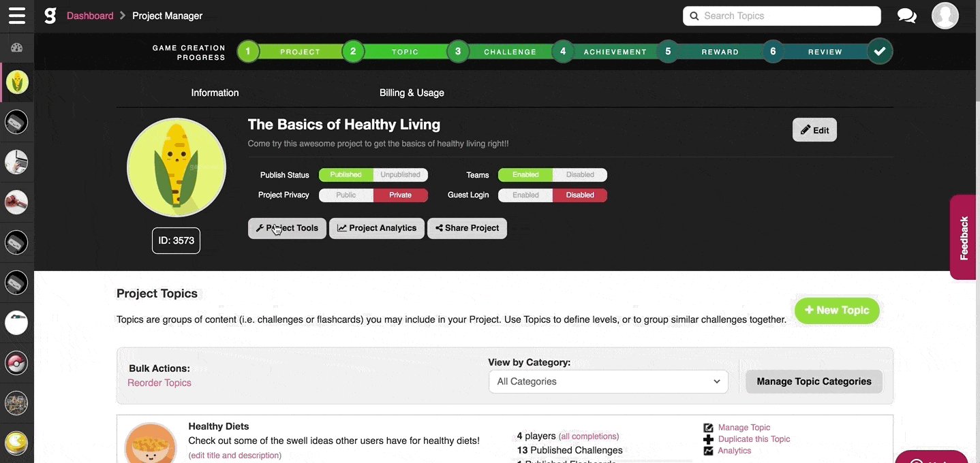Image resolution: width=980 pixels, height=463 pixels.
Task: Select the corn project icon in sidebar
Action: (17, 82)
